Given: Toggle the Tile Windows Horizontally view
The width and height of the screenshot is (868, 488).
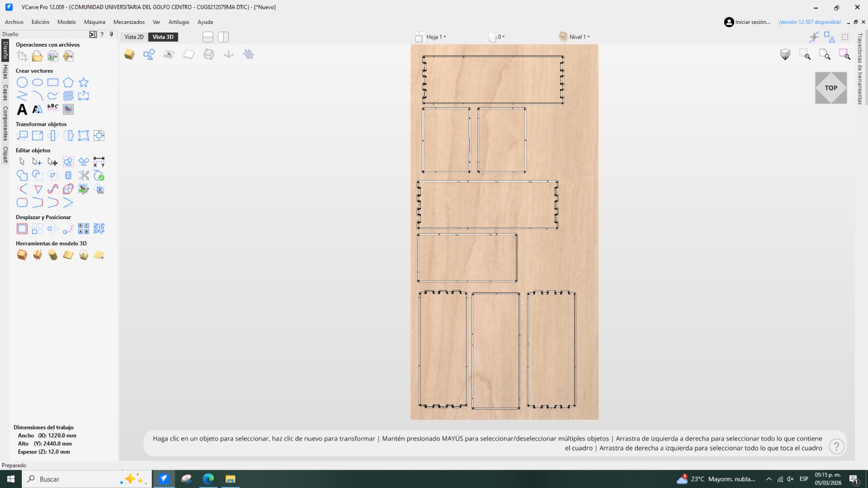Looking at the screenshot, I should 208,37.
